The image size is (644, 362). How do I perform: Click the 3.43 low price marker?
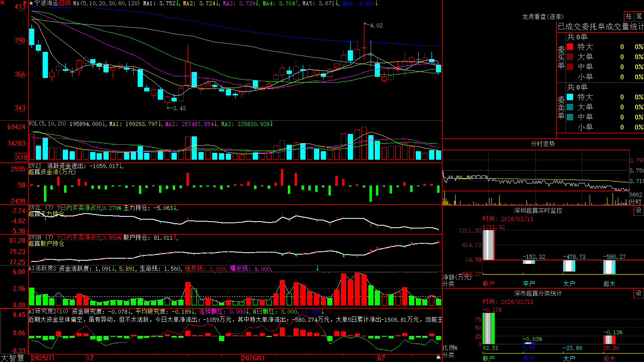(x=180, y=108)
